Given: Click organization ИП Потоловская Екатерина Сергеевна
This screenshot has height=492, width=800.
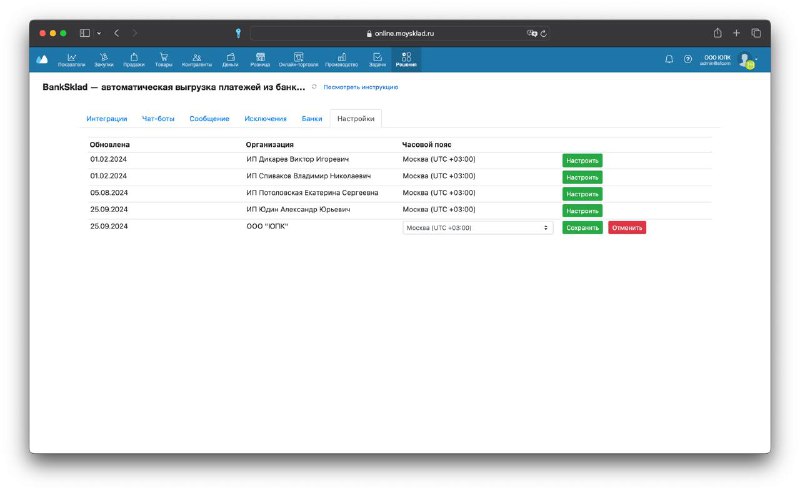Looking at the screenshot, I should click(x=312, y=192).
